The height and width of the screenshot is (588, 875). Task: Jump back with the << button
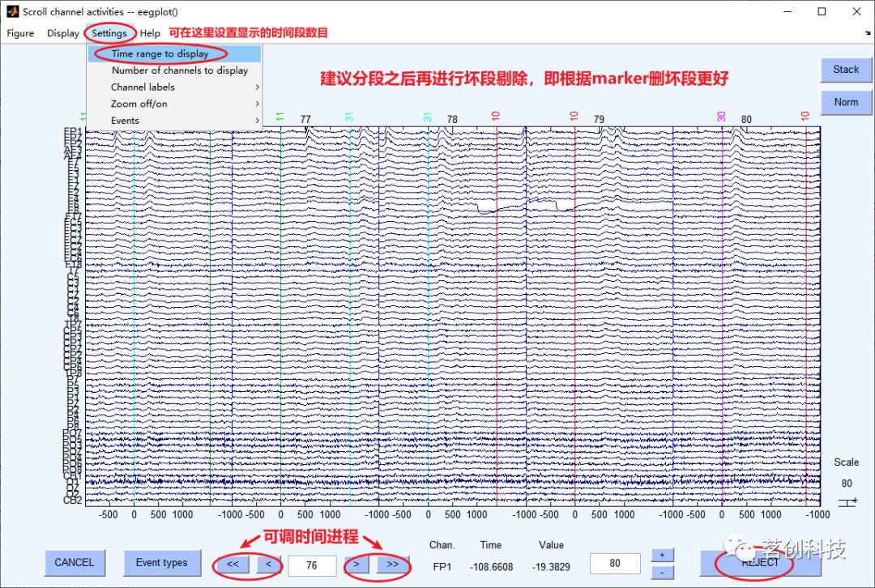click(233, 565)
